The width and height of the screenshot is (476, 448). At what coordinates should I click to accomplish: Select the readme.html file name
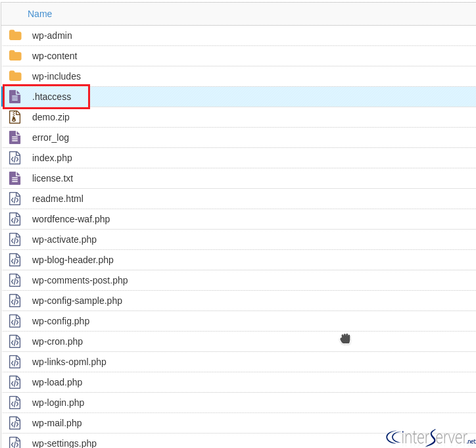pyautogui.click(x=58, y=199)
